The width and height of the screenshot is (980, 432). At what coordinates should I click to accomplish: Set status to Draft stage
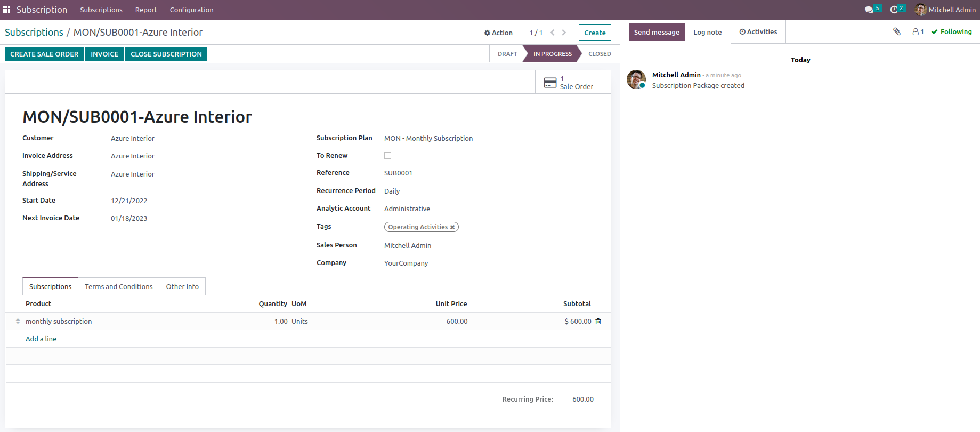point(507,54)
